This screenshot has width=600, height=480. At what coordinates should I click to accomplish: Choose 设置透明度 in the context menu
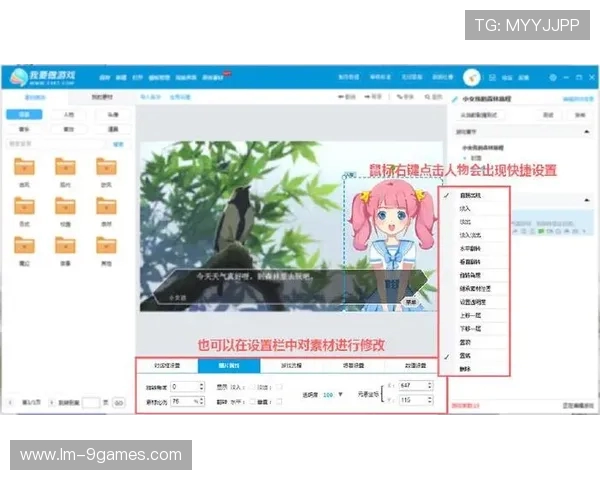point(474,302)
